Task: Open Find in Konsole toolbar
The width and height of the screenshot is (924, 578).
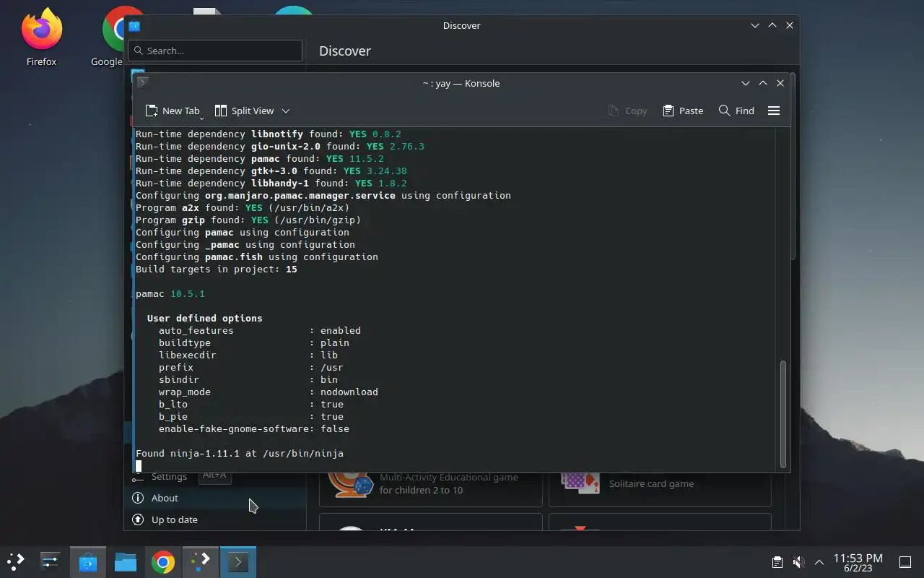Action: (736, 111)
